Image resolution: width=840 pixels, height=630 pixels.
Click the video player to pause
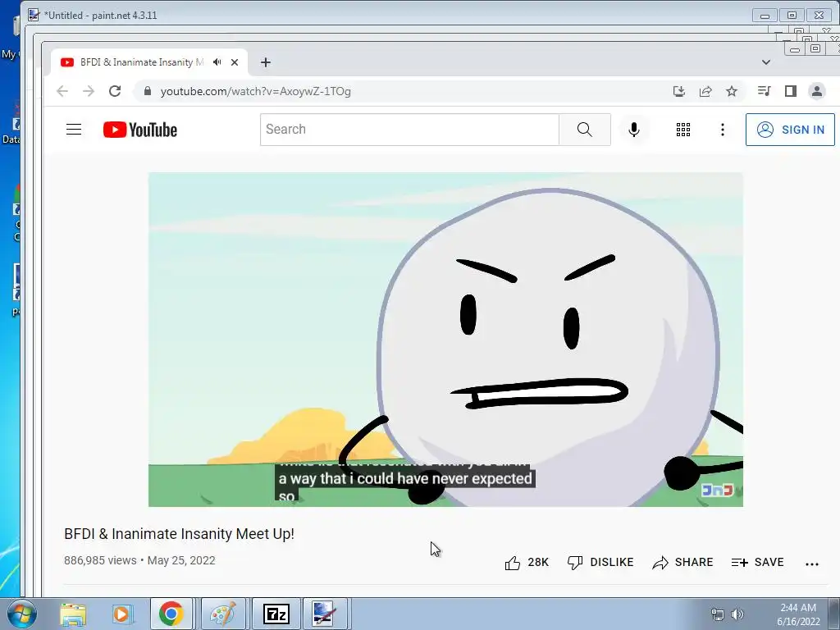pyautogui.click(x=445, y=340)
